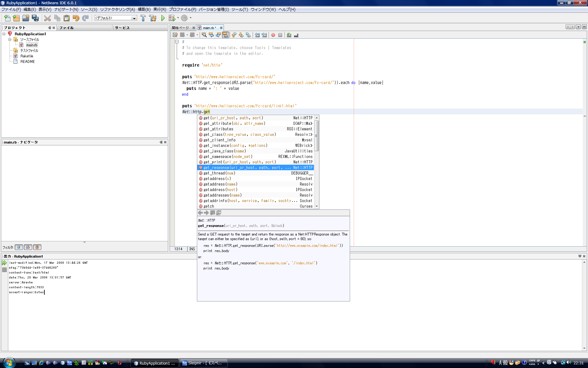This screenshot has height=368, width=588.
Task: Collapse the header comment fold in editor
Action: pos(177,41)
